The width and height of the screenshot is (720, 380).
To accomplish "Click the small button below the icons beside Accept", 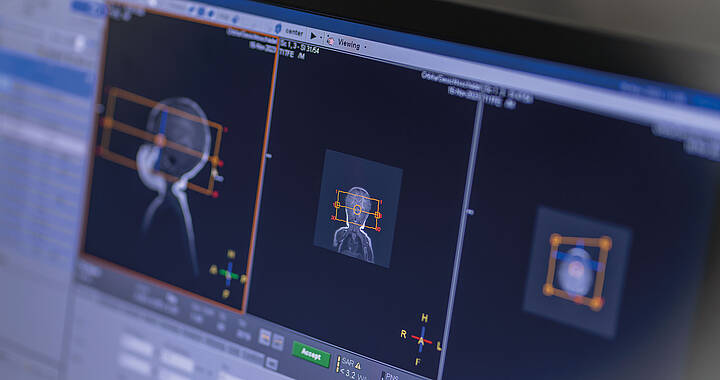I will tap(271, 363).
